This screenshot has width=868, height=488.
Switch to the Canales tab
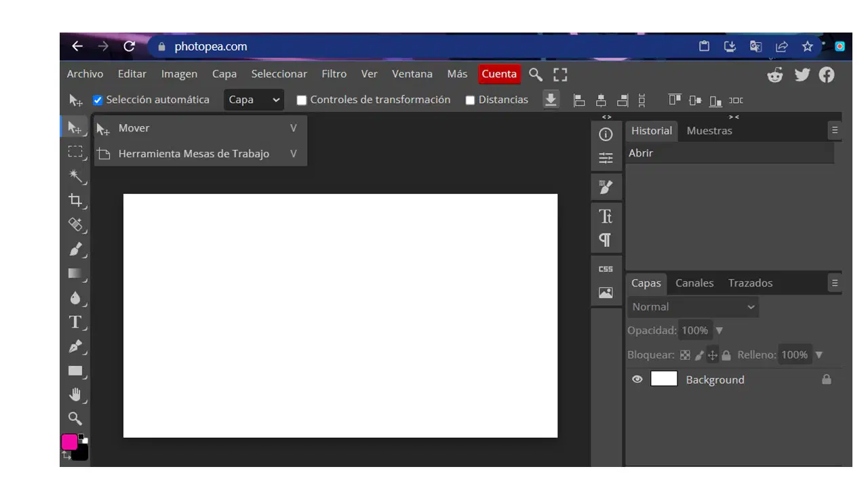click(x=694, y=283)
